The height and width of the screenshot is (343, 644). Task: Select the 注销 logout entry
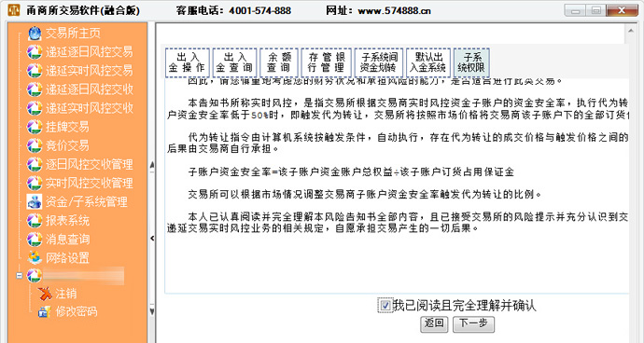coord(65,294)
